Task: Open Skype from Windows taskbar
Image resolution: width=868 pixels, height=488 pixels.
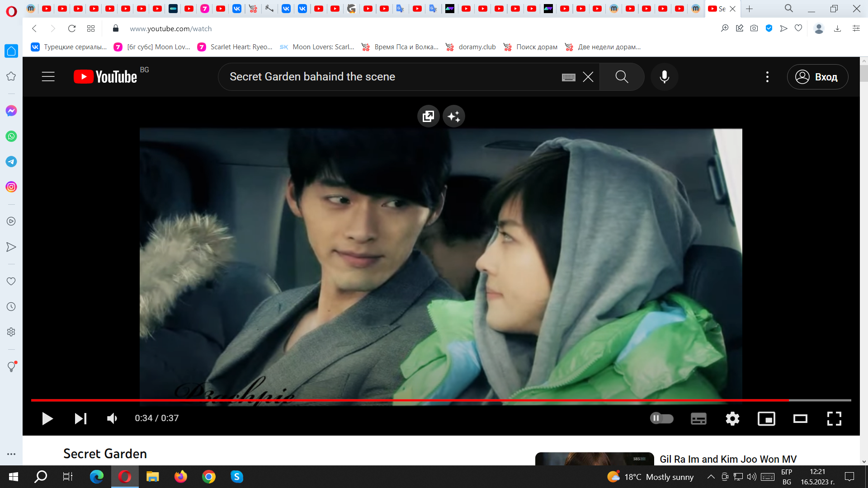Action: point(237,477)
